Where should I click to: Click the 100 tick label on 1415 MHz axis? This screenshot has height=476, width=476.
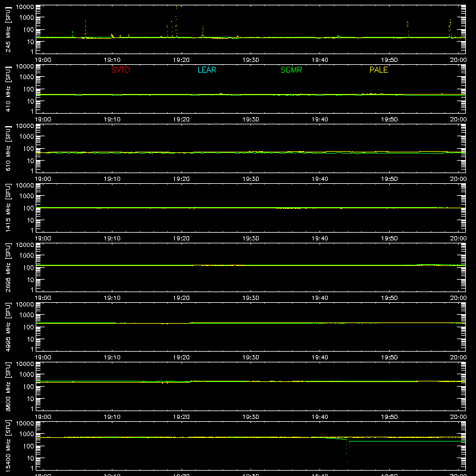(x=29, y=208)
